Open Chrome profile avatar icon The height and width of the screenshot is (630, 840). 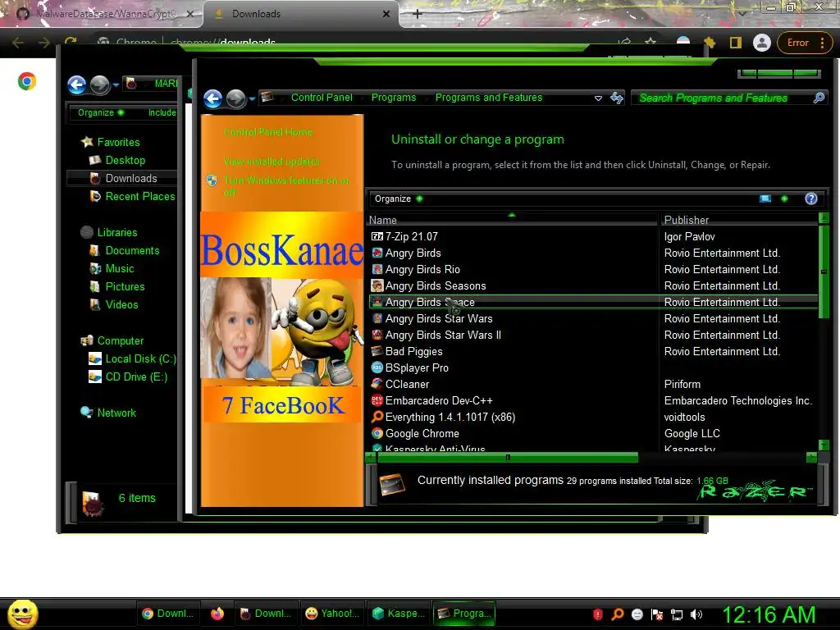tap(761, 43)
